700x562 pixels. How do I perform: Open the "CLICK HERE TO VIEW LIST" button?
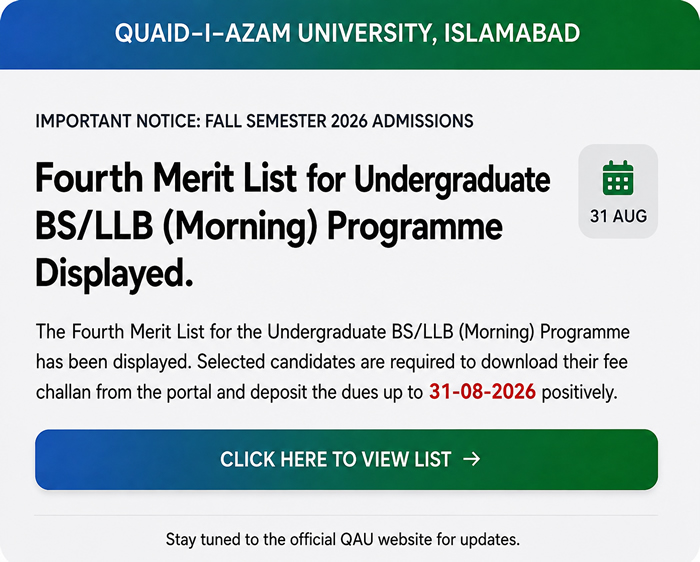[x=346, y=459]
